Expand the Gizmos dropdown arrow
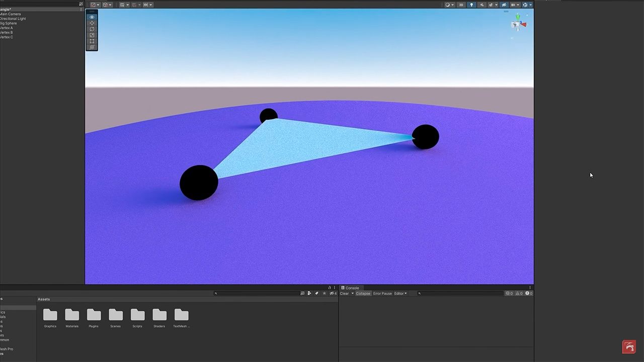The width and height of the screenshot is (644, 362). pyautogui.click(x=530, y=5)
